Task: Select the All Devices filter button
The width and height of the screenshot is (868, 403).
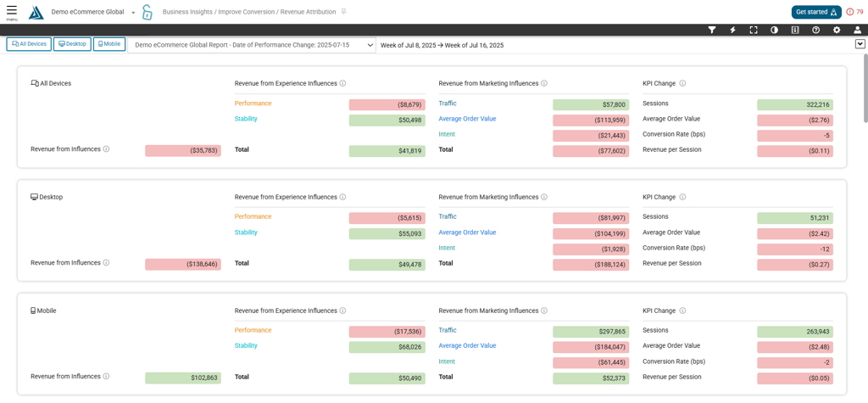Action: pyautogui.click(x=30, y=44)
